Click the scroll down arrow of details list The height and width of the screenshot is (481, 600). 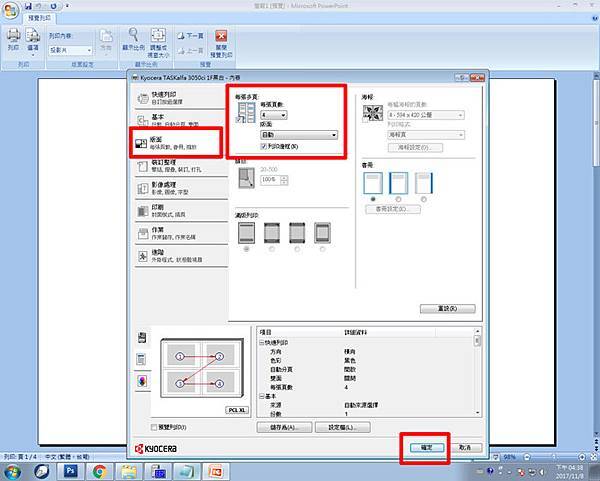pos(477,413)
